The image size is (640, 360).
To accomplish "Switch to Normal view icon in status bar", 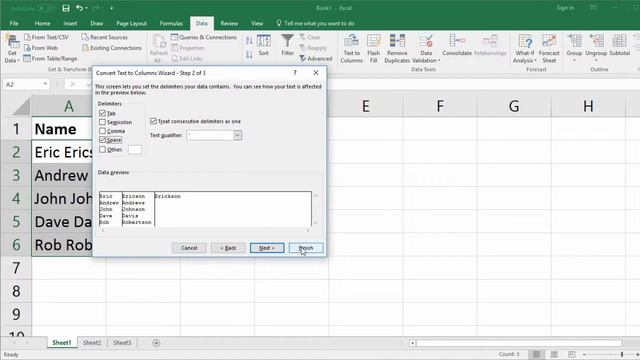I will point(536,354).
